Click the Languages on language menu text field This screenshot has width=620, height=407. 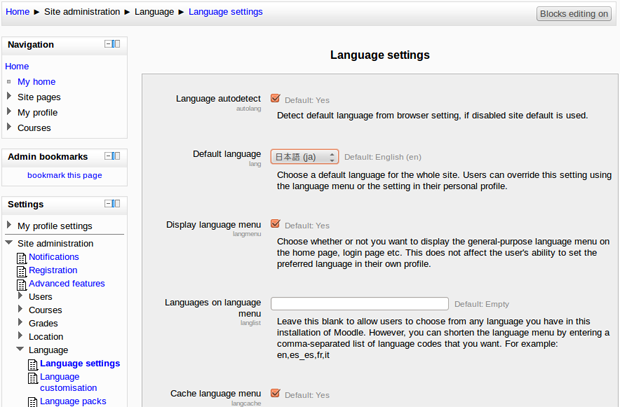pos(359,304)
